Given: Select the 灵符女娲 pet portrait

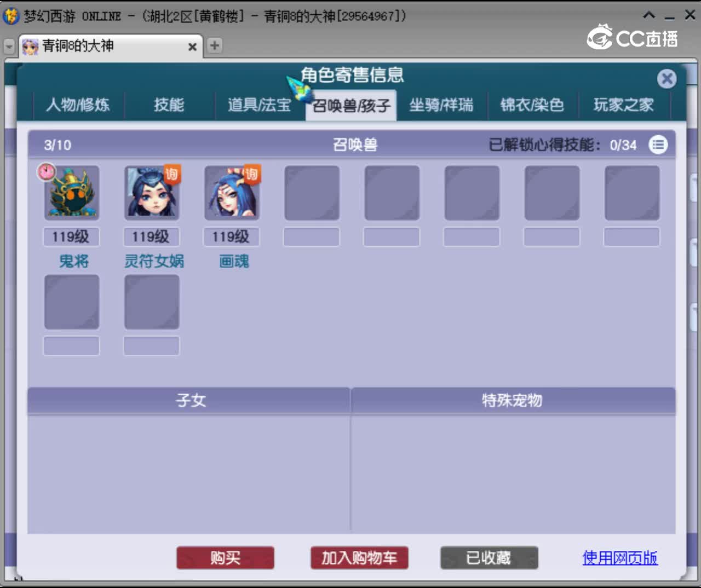Looking at the screenshot, I should point(152,193).
